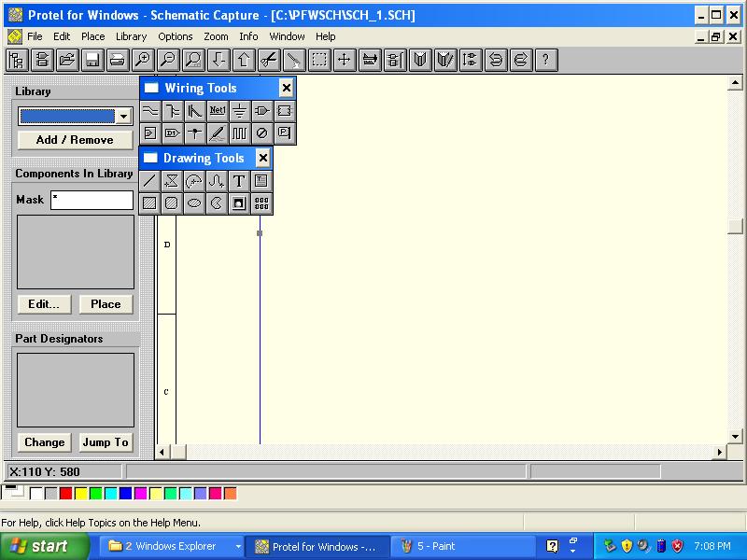The width and height of the screenshot is (747, 560).
Task: Select the ground power port tool
Action: (240, 111)
